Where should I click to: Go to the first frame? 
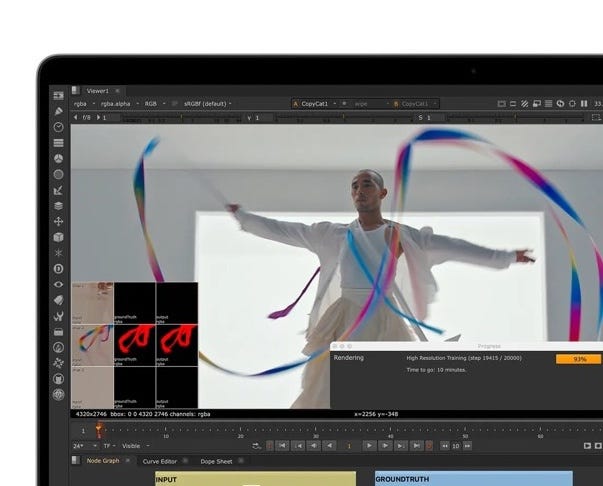(x=283, y=446)
